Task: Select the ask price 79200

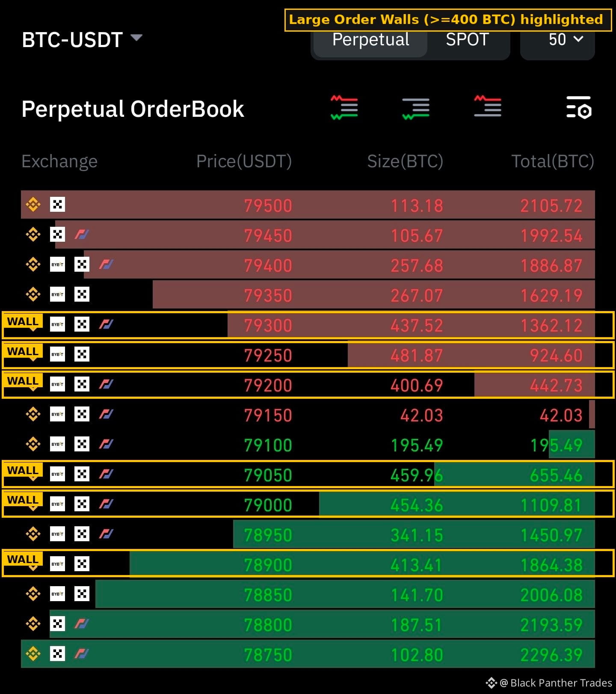Action: (268, 386)
